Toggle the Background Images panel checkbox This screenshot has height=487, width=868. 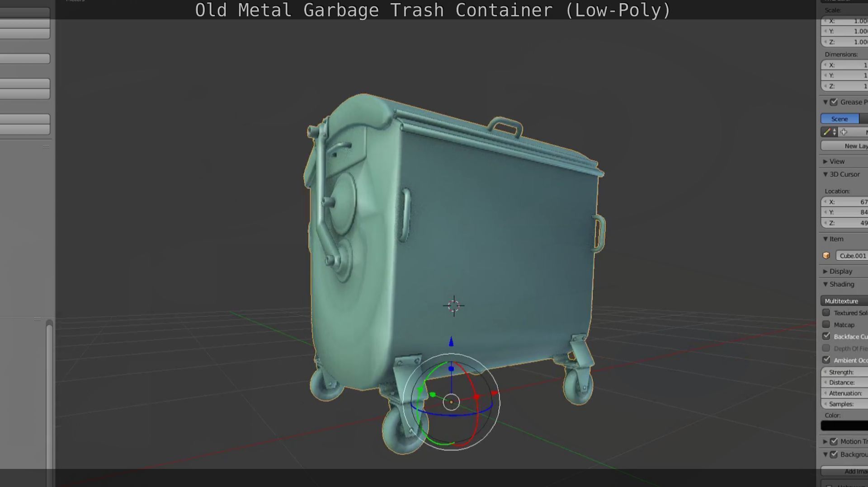(834, 454)
